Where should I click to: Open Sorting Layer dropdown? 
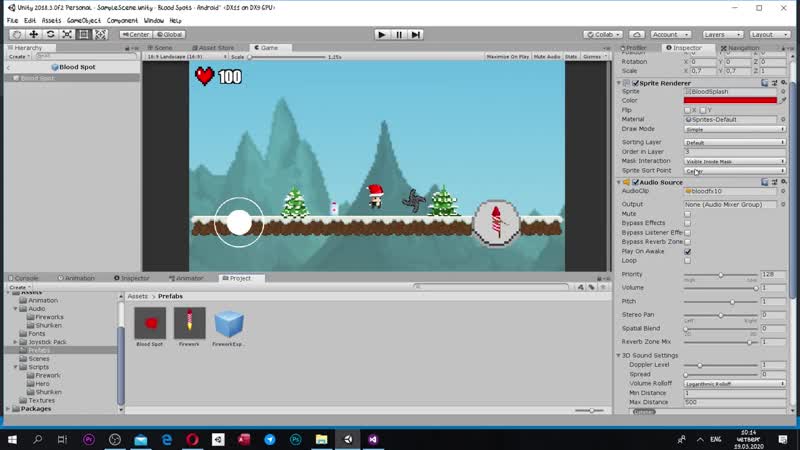coord(734,142)
